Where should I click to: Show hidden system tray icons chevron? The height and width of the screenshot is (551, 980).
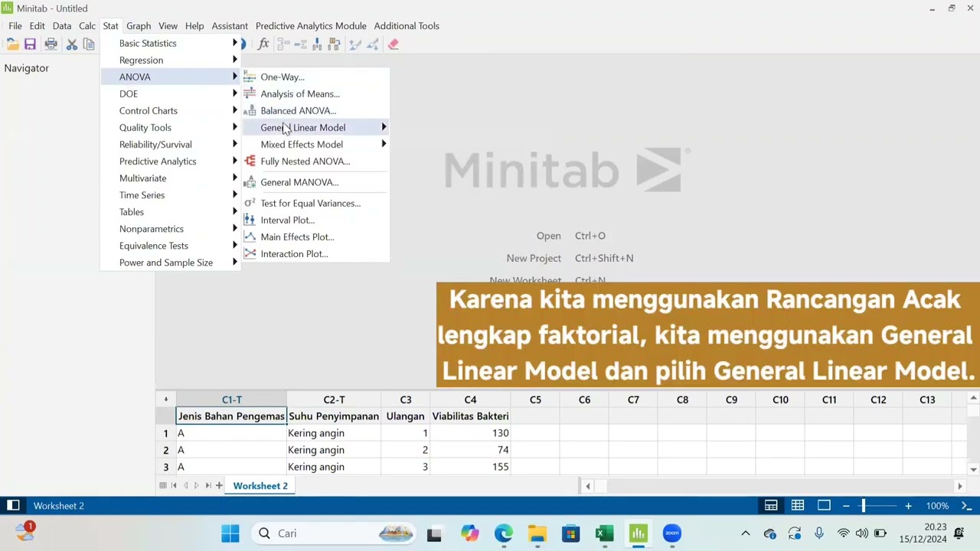click(x=745, y=533)
